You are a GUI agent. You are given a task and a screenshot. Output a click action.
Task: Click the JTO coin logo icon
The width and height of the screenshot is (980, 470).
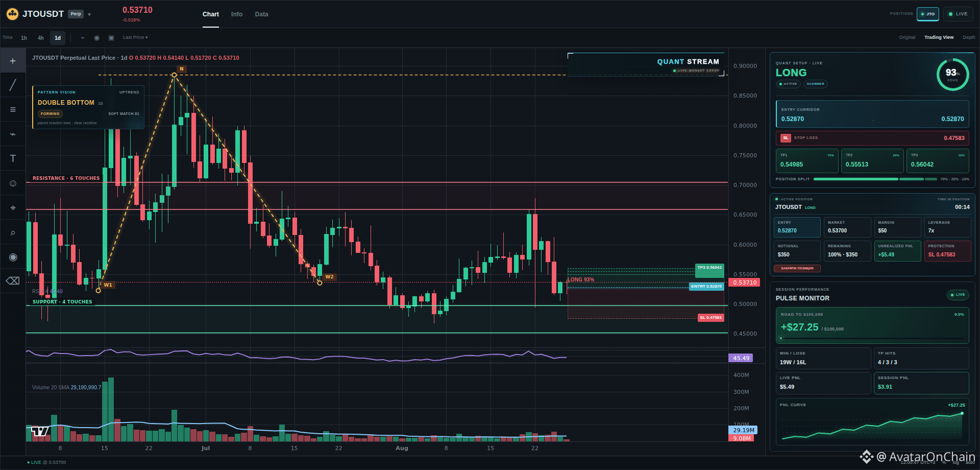coord(12,14)
